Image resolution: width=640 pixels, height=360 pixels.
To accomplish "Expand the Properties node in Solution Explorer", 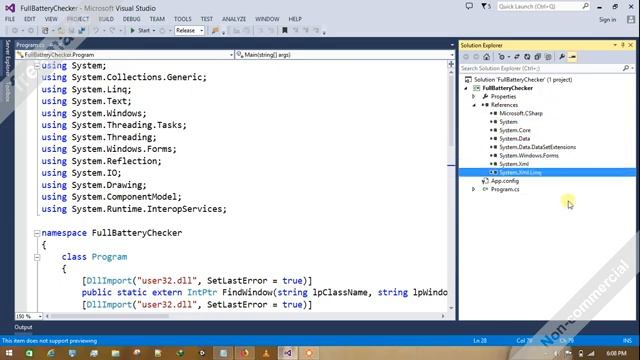I will pos(474,97).
